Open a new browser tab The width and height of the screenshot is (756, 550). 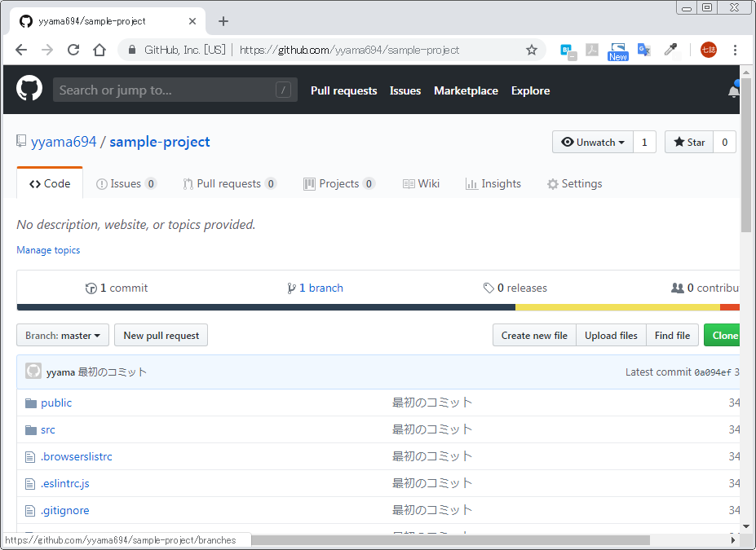click(223, 21)
